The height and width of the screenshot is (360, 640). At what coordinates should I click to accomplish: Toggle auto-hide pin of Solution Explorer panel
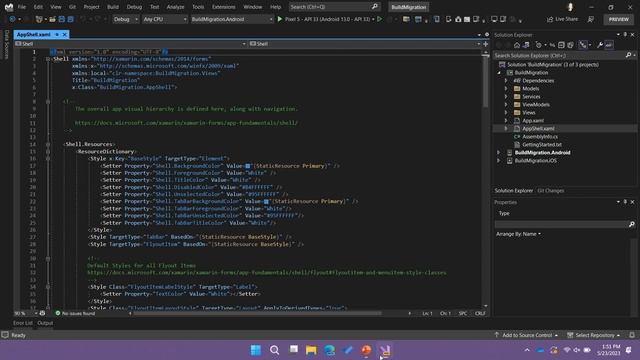tap(625, 35)
